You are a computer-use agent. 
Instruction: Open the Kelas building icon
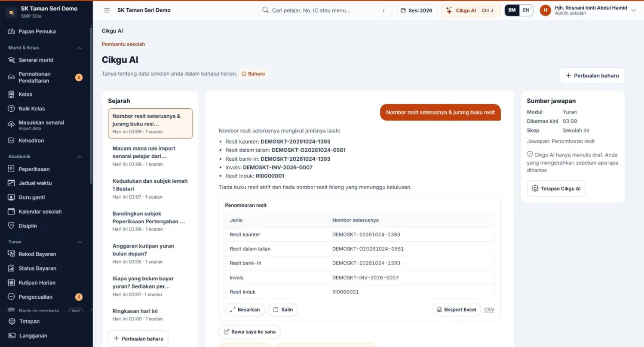(x=12, y=94)
